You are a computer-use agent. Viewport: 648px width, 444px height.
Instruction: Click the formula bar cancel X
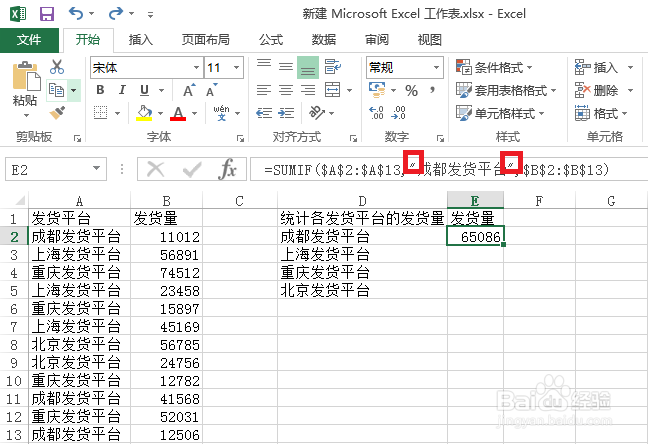(x=156, y=169)
